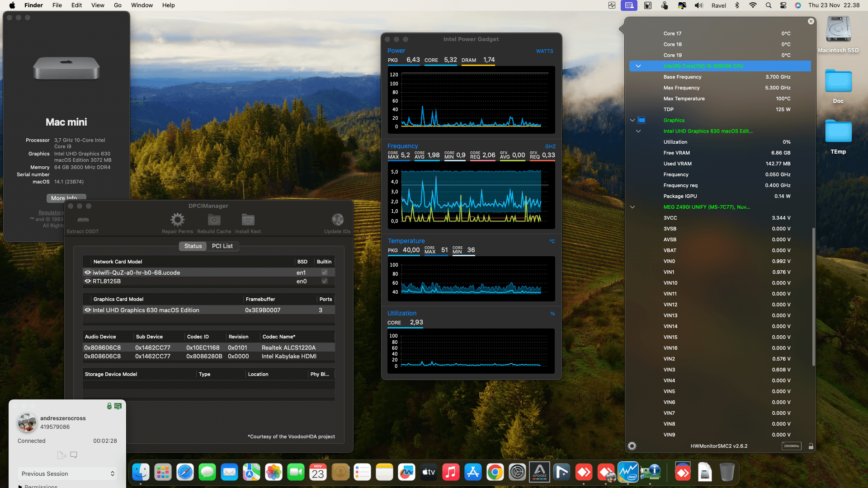Open Apple TV from the Dock
The image size is (868, 488).
429,472
